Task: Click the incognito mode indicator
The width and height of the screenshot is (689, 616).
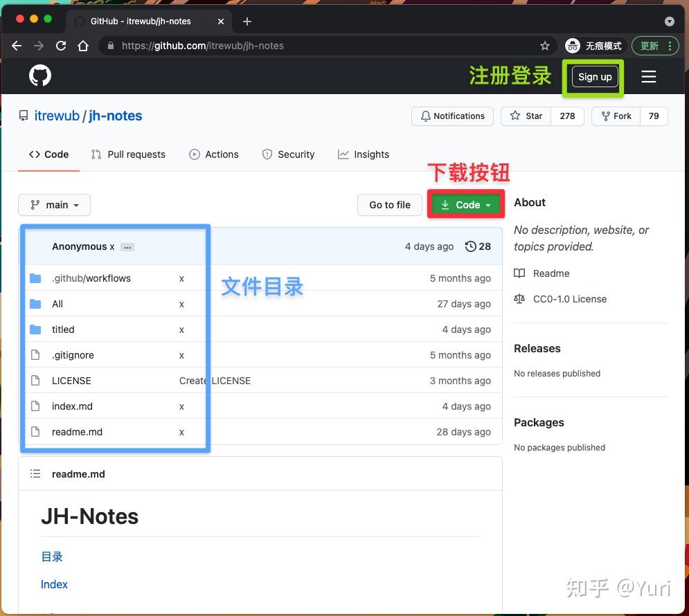Action: tap(593, 46)
